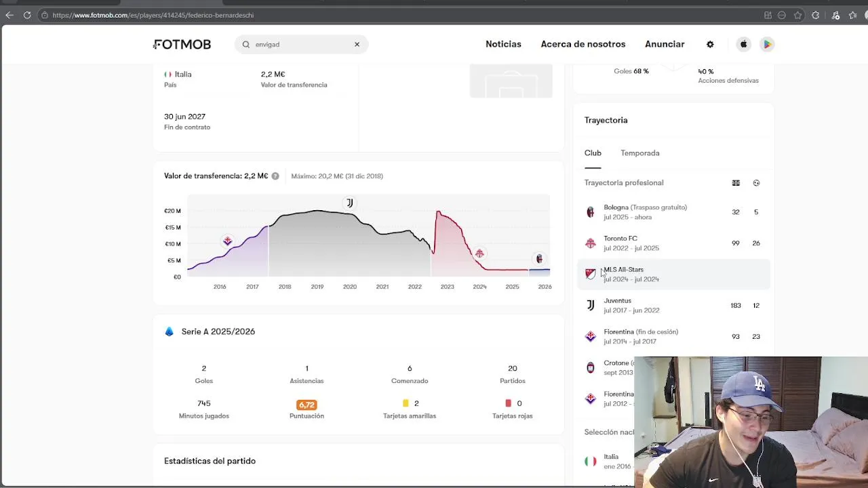Click the '30 jun 2027' contract date
The width and height of the screenshot is (868, 488).
point(184,117)
